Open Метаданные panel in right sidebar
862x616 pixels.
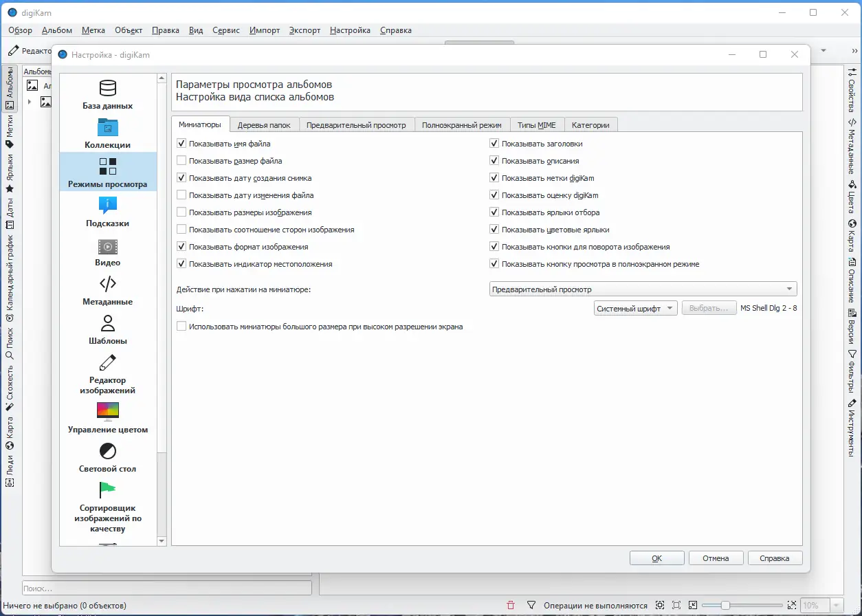pyautogui.click(x=852, y=146)
